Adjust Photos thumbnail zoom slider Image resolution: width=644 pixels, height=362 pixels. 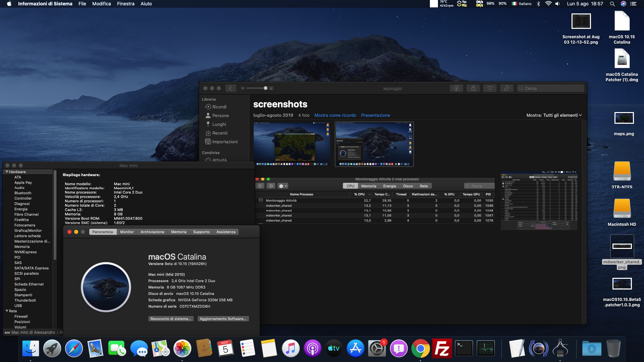[x=265, y=88]
